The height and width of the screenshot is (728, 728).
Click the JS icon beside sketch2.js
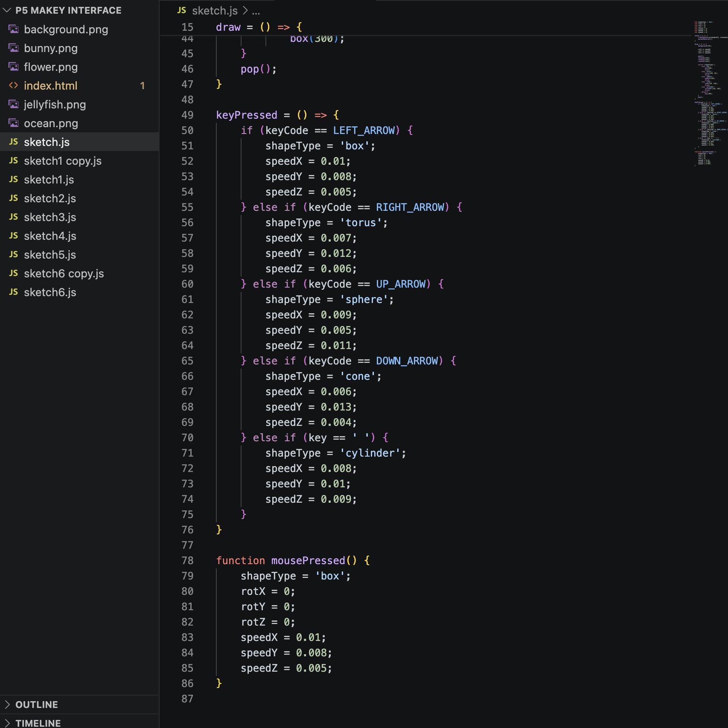(14, 198)
